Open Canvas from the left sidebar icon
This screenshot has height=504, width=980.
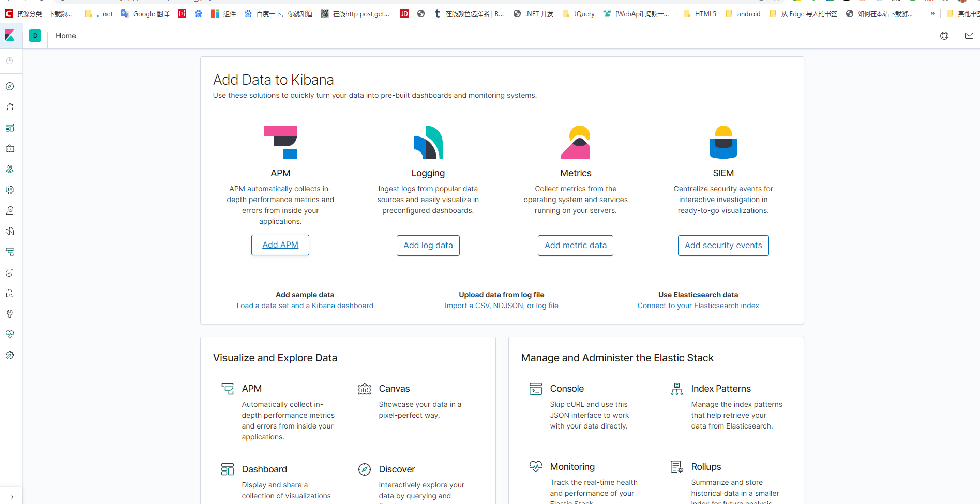point(10,148)
